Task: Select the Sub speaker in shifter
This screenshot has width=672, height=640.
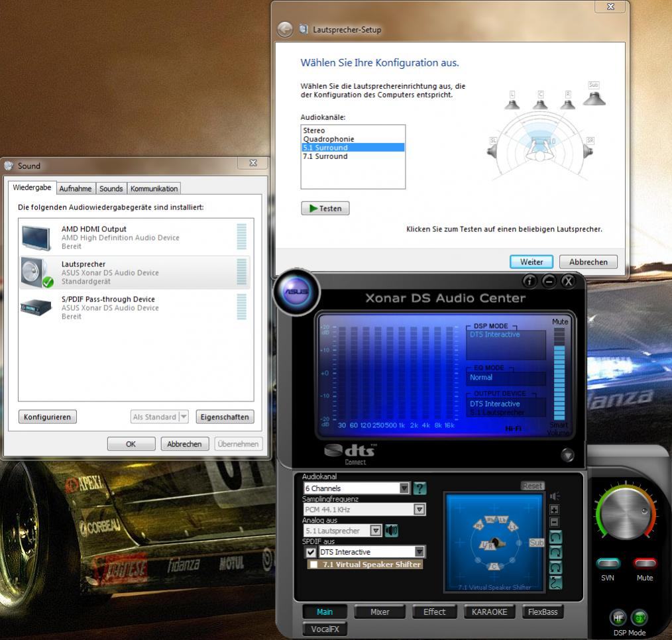Action: pos(537,543)
